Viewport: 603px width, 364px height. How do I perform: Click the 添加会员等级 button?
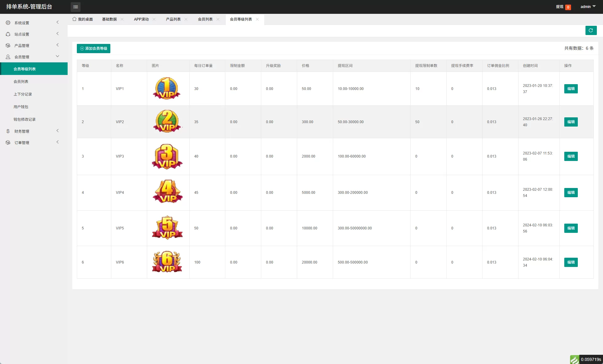[x=93, y=48]
